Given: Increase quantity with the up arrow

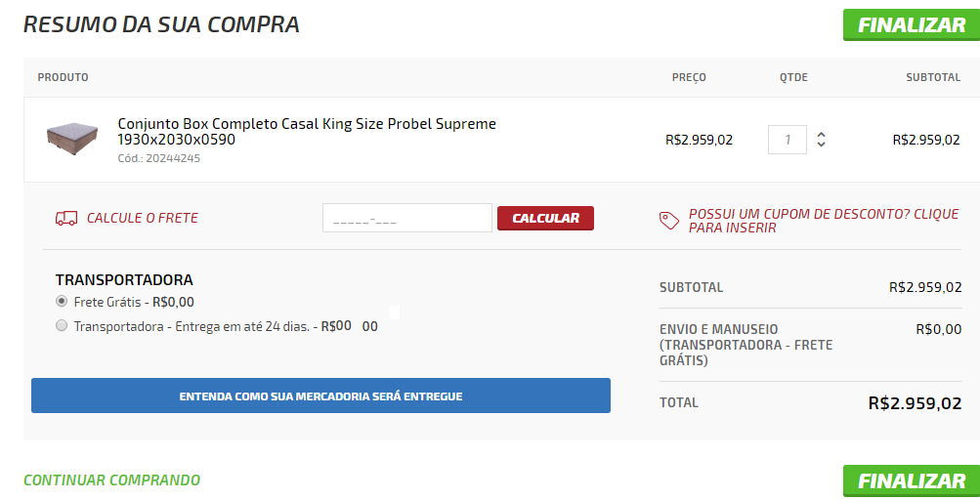Looking at the screenshot, I should [x=821, y=135].
